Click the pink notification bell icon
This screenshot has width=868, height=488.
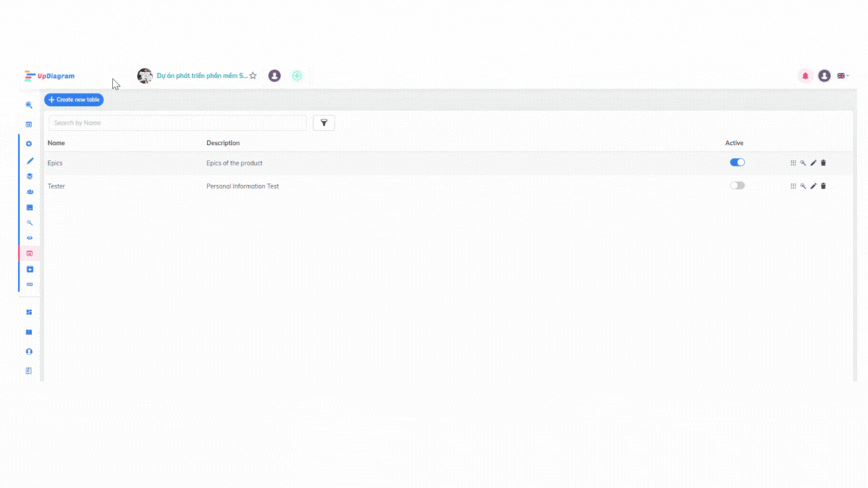coord(805,76)
